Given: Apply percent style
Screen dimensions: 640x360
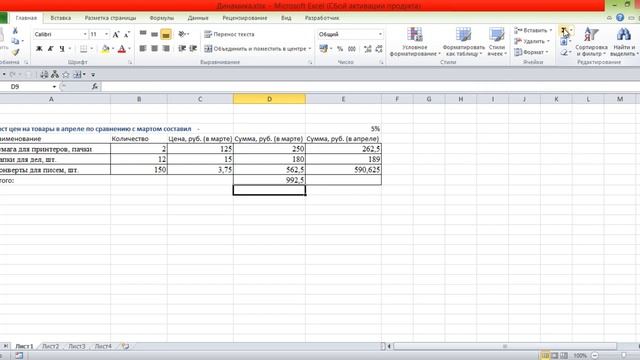Looking at the screenshot, I should pyautogui.click(x=340, y=49).
